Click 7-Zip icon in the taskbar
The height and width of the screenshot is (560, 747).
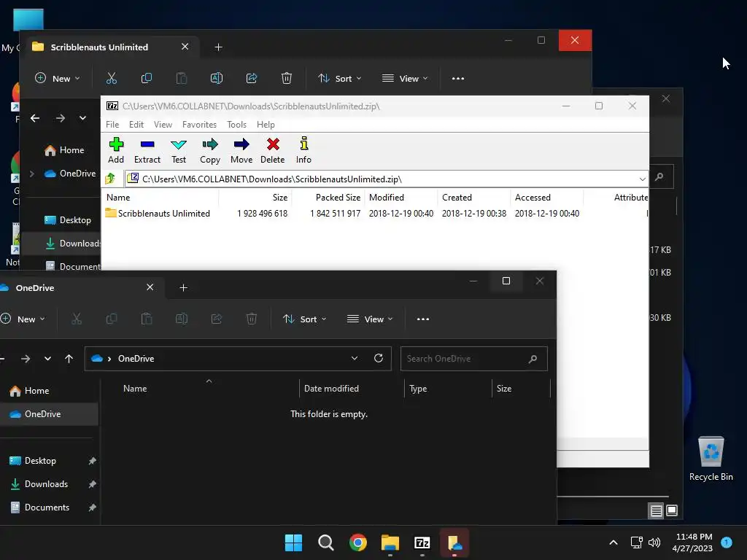422,542
